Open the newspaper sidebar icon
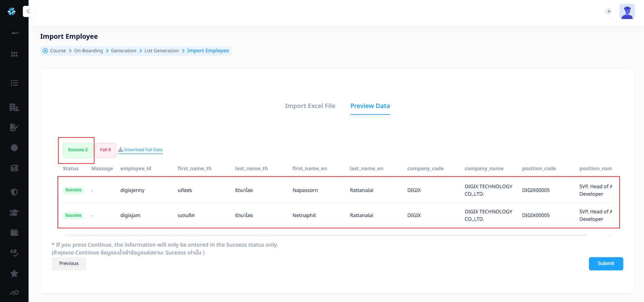Screen dimensions: 644x302 click(x=14, y=168)
